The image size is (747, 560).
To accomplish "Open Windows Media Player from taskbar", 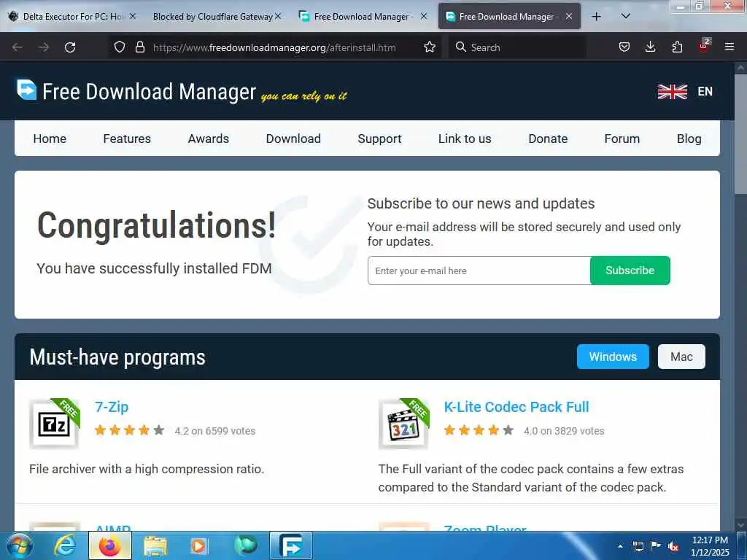I will pos(198,545).
